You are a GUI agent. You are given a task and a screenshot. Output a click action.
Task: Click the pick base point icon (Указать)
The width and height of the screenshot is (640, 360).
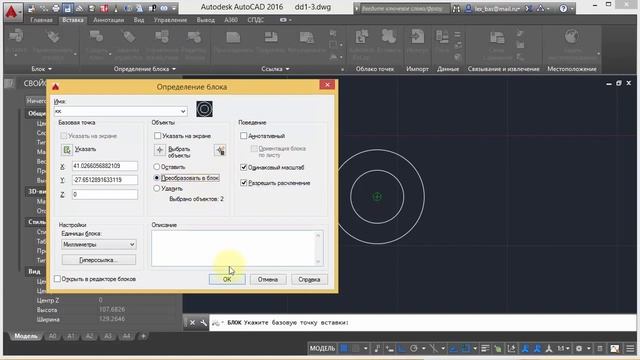point(67,149)
